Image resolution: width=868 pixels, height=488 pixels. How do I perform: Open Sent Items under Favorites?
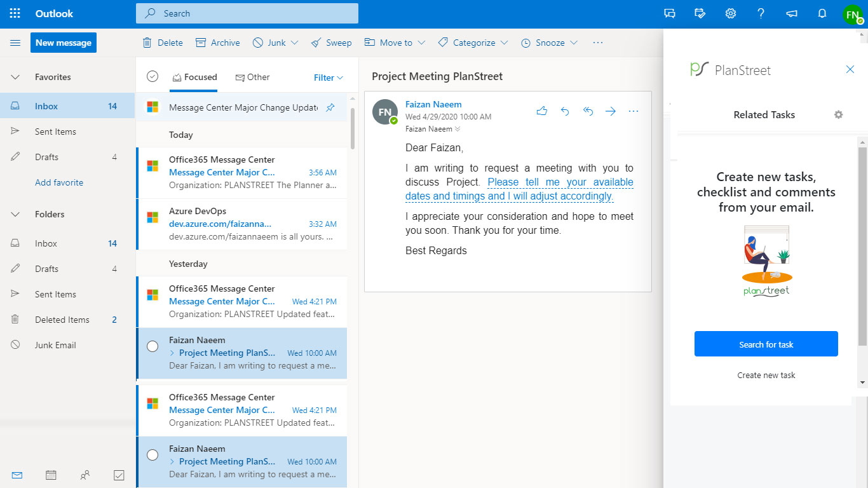click(x=67, y=132)
